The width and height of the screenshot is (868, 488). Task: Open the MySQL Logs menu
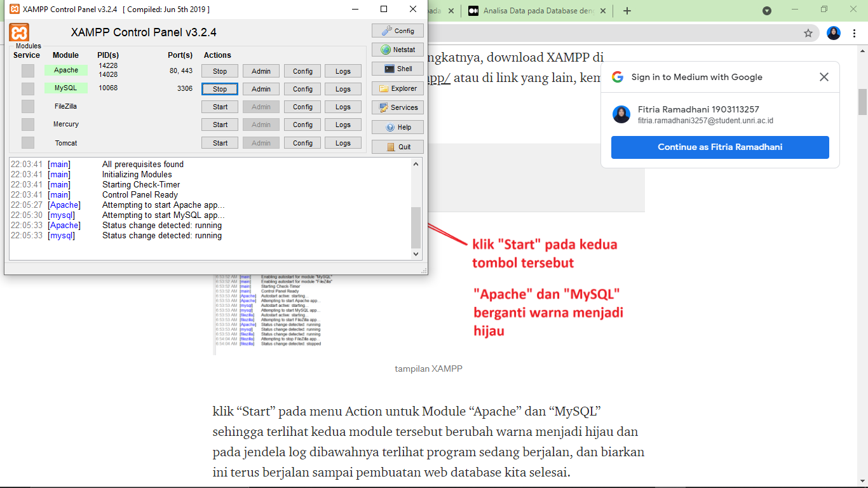[343, 89]
